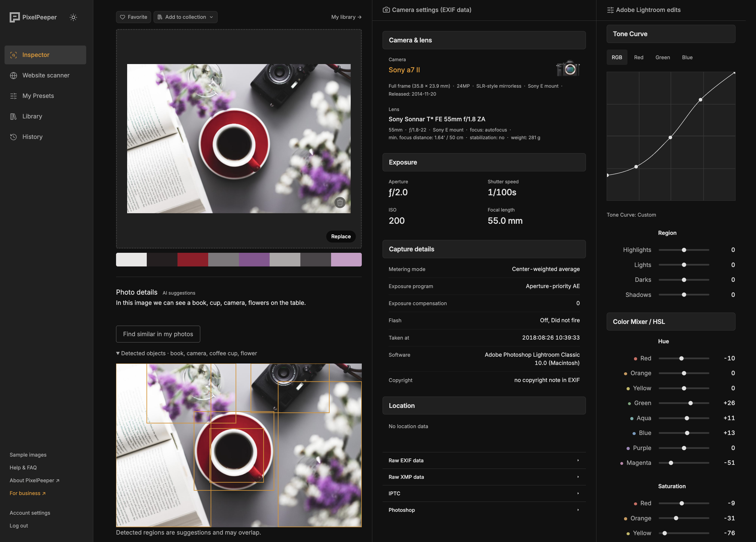
Task: Switch tone curve to RGB tab
Action: pos(617,58)
